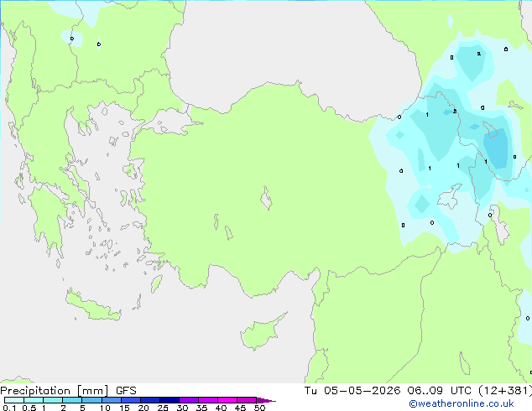The image size is (532, 411).
Task: Select the 35–40 mm legend swatch
Action: pos(207,400)
